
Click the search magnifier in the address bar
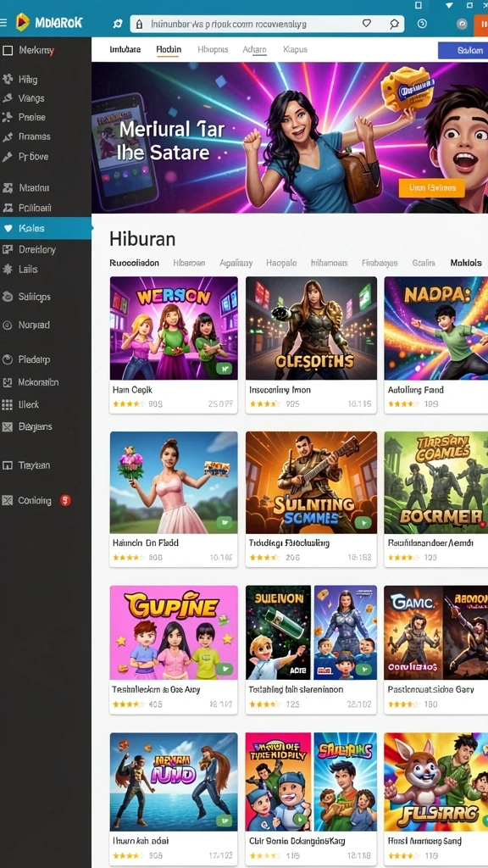coord(394,24)
